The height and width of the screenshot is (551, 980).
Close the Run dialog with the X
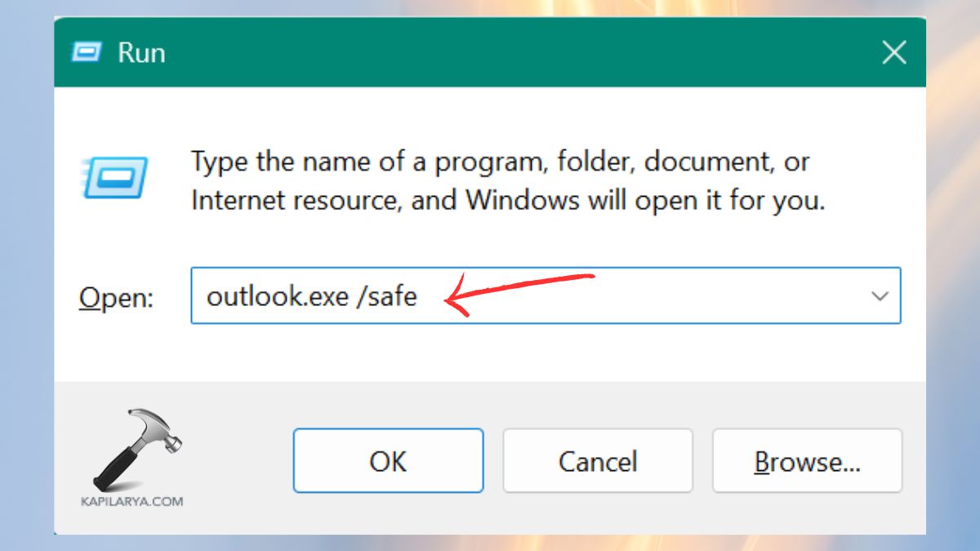pyautogui.click(x=894, y=51)
